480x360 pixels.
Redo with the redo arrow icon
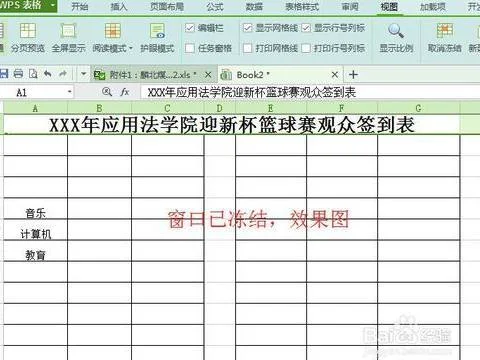click(x=63, y=74)
